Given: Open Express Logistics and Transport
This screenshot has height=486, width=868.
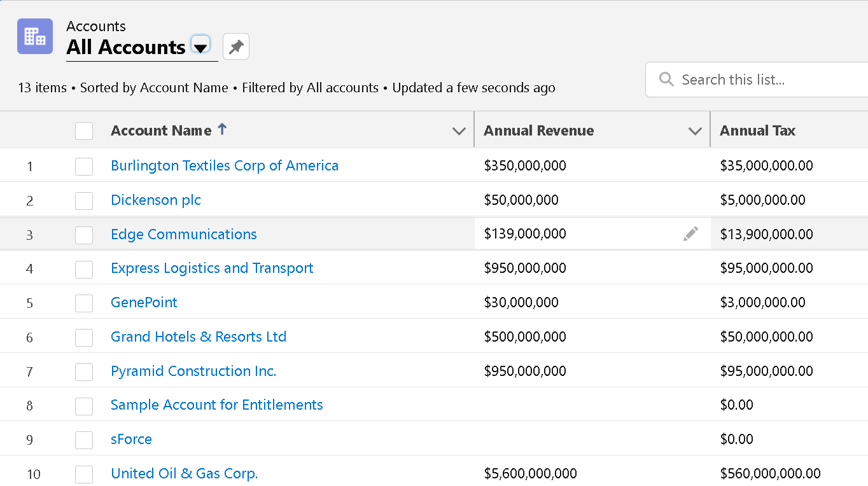Looking at the screenshot, I should click(212, 268).
